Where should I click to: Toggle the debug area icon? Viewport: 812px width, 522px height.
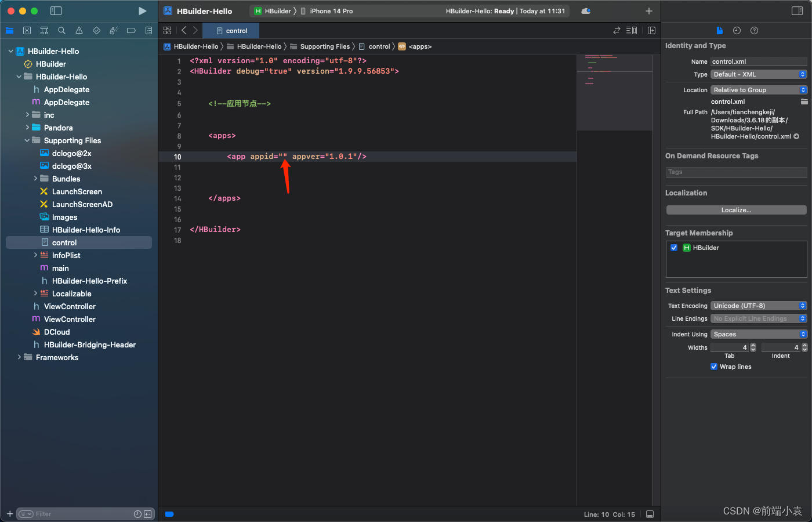point(650,514)
